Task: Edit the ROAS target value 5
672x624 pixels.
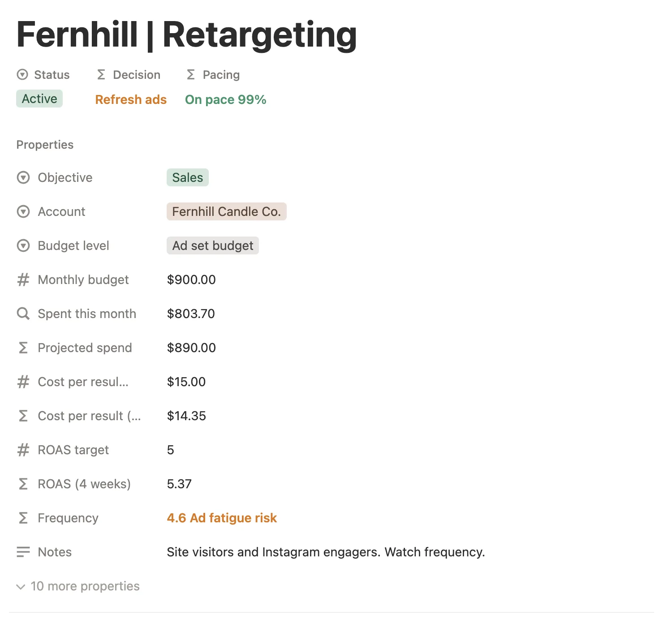Action: coord(171,450)
